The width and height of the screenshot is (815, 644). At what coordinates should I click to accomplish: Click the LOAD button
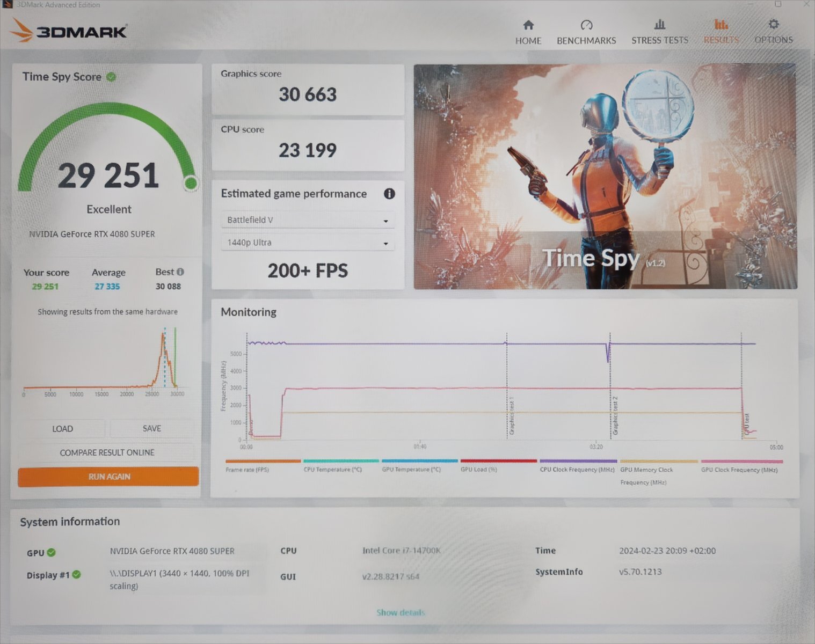point(62,429)
